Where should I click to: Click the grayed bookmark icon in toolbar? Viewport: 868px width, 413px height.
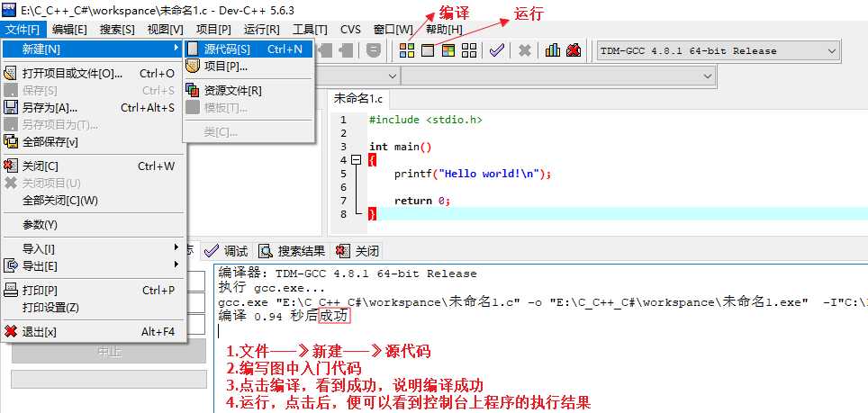point(374,50)
